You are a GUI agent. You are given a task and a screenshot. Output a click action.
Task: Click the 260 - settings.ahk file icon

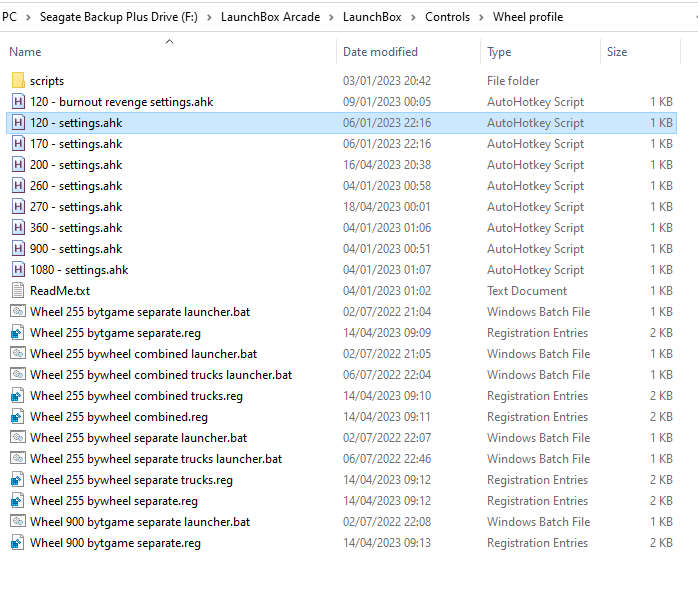click(18, 185)
